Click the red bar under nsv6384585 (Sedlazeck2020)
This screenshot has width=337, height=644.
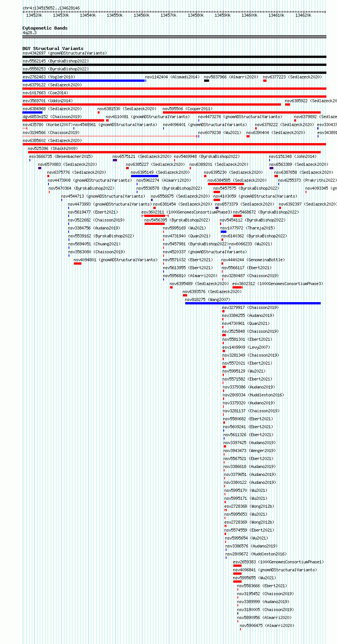coord(226,184)
